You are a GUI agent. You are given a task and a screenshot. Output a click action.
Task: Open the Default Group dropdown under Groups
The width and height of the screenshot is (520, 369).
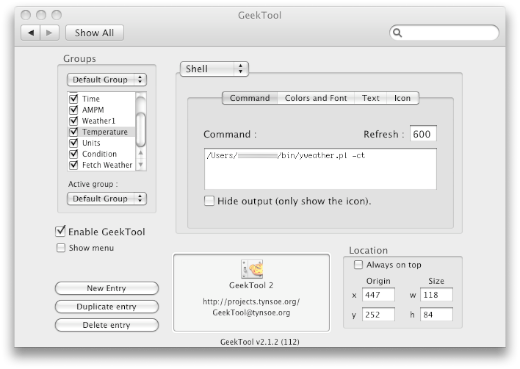[107, 80]
